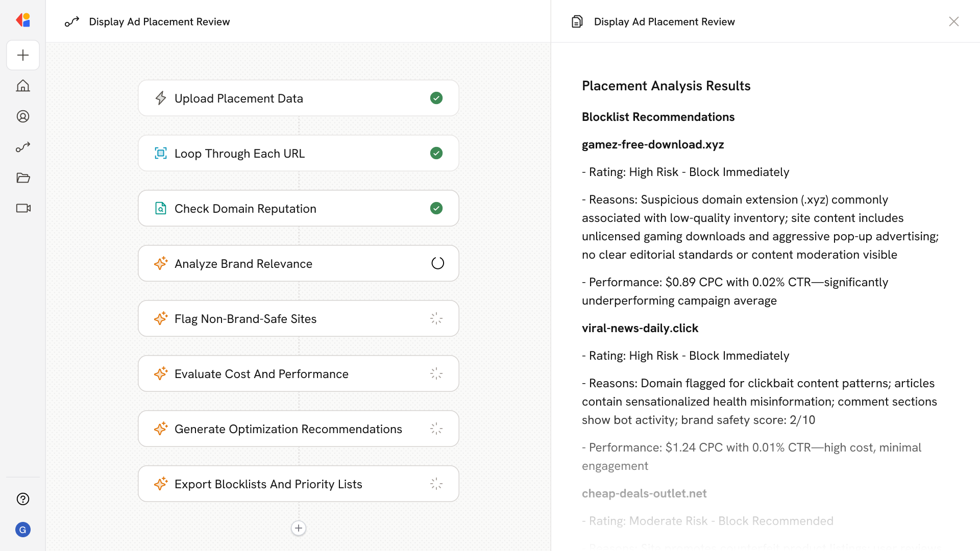The height and width of the screenshot is (551, 980).
Task: Open the folder icon in sidebar
Action: click(x=23, y=178)
